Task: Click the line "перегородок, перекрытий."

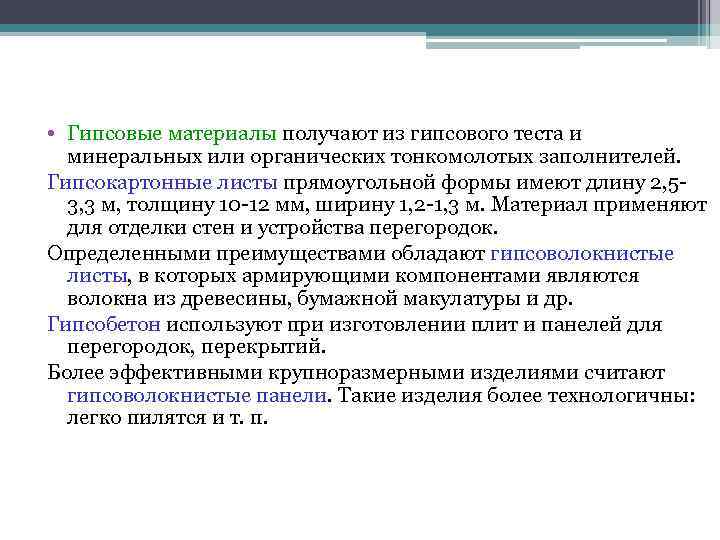Action: tap(197, 347)
